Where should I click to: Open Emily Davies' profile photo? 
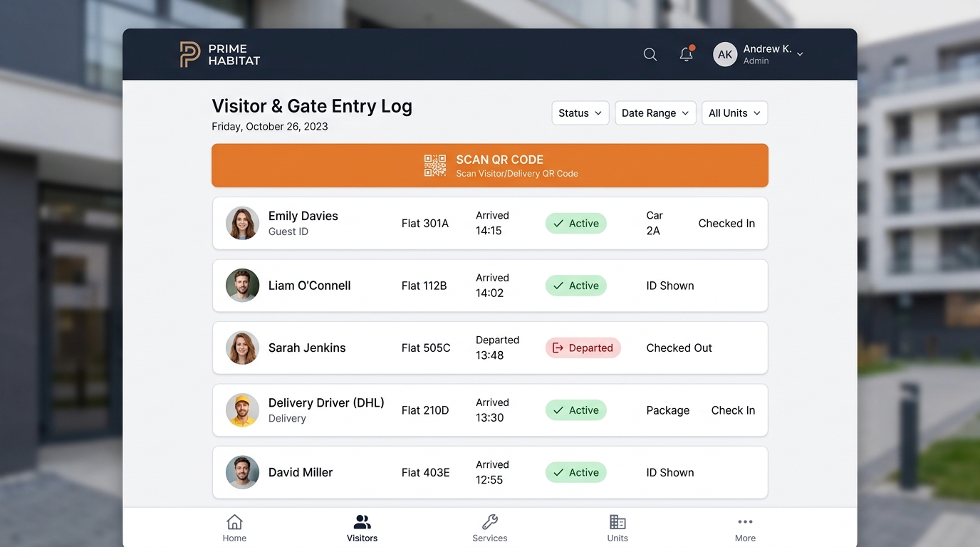pyautogui.click(x=242, y=223)
